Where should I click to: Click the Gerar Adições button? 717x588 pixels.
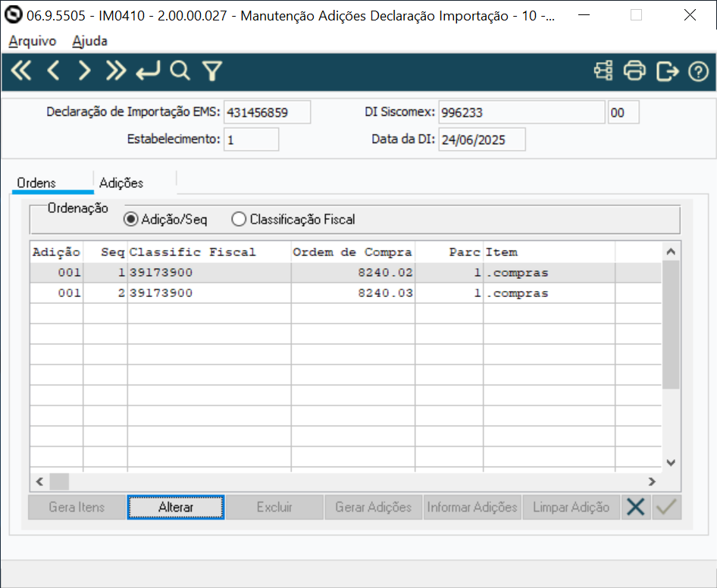[x=373, y=507]
